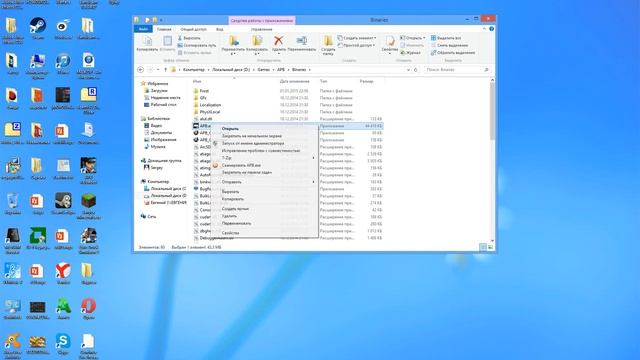
Task: Click the file list vertical scrollbar
Action: (492, 160)
